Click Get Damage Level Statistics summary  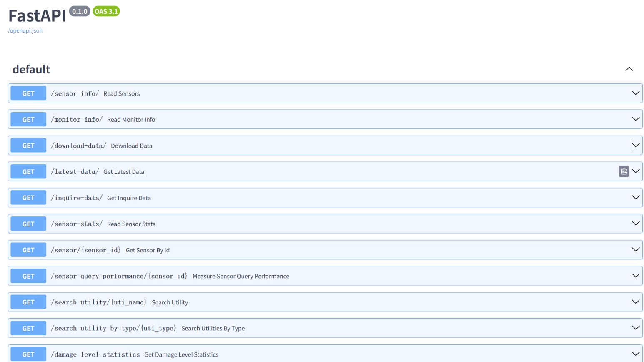pos(181,354)
